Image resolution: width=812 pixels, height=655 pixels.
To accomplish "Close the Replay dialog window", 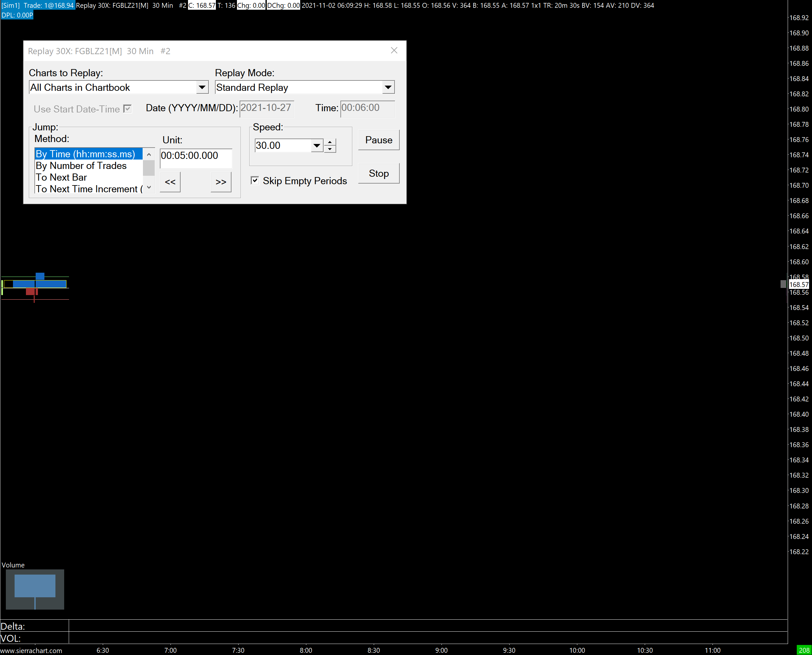I will coord(394,51).
